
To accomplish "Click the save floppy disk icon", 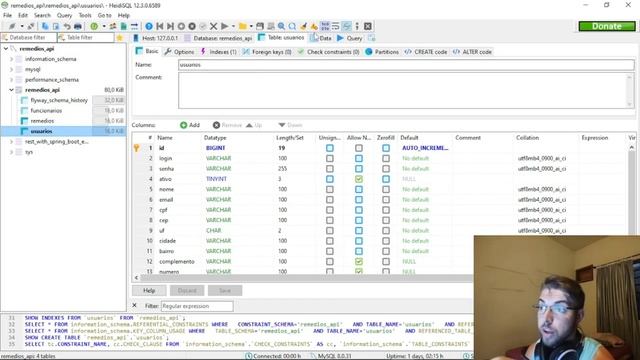I will click(260, 26).
